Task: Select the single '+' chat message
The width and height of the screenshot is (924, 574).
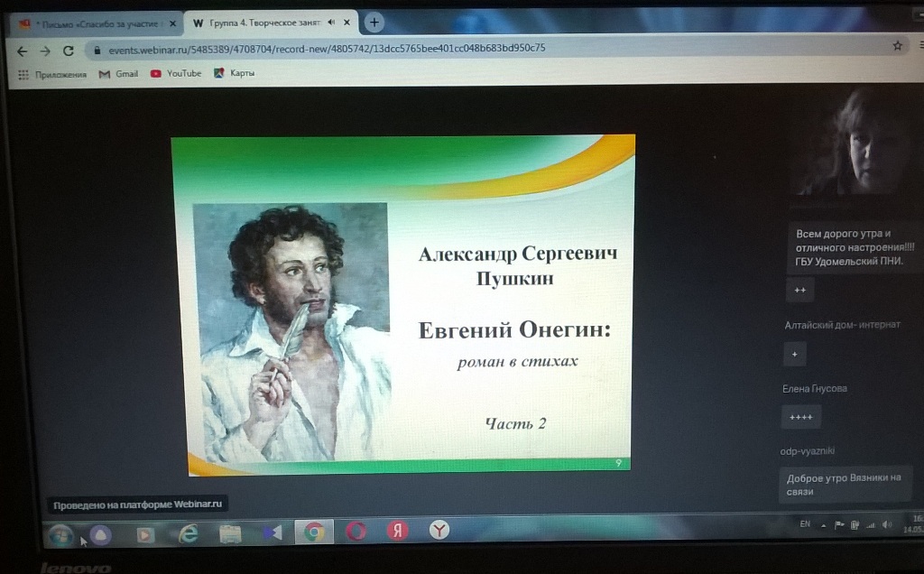Action: [x=794, y=354]
